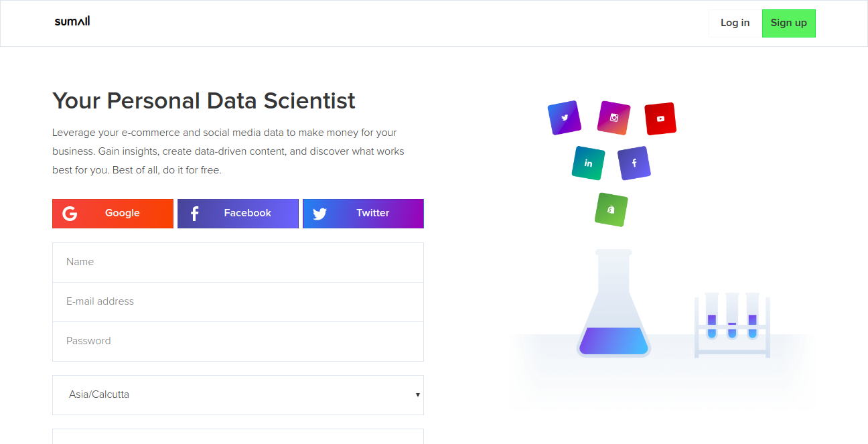Sign up with Twitter button
Screen dimensions: 868x444
pos(363,213)
